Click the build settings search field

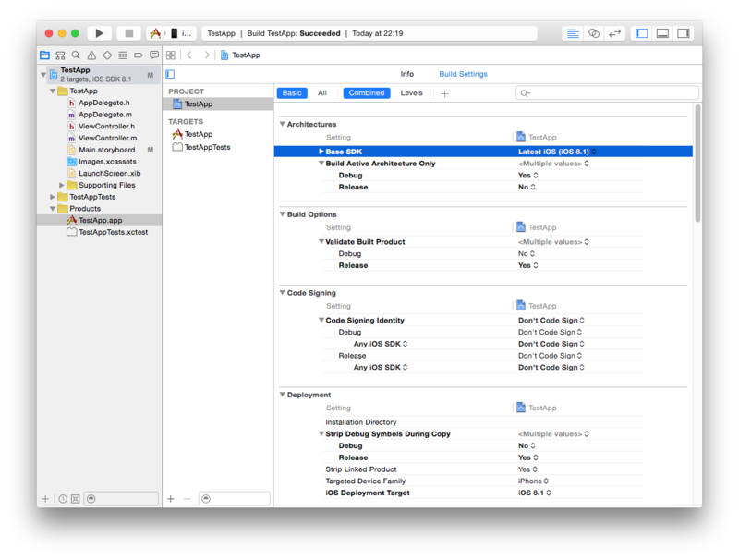(x=607, y=92)
